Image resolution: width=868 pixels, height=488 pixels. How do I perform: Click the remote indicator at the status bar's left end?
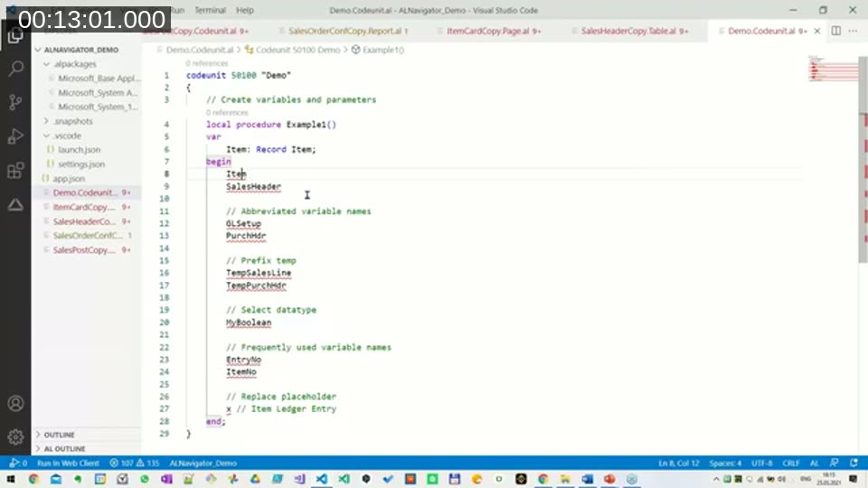[x=18, y=463]
